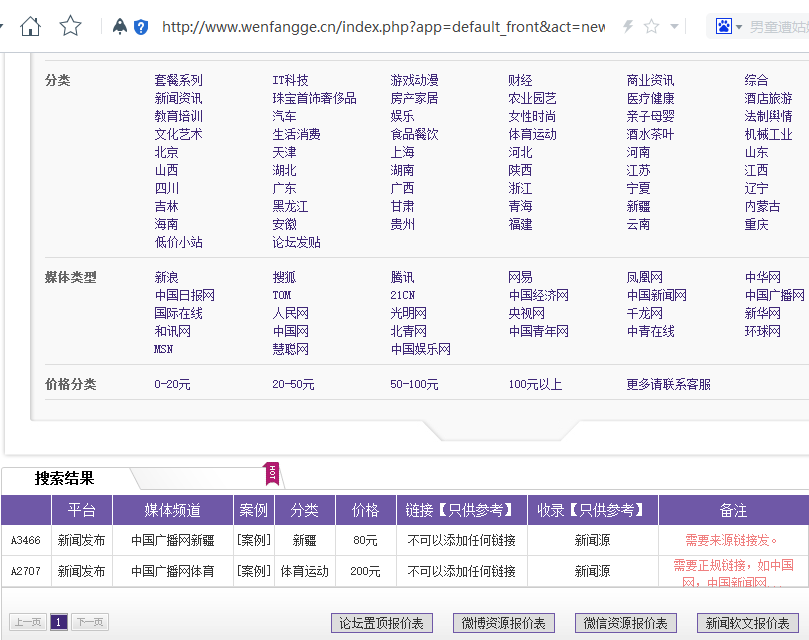Filter price by 100元以上
Image resolution: width=809 pixels, height=640 pixels.
coord(535,385)
